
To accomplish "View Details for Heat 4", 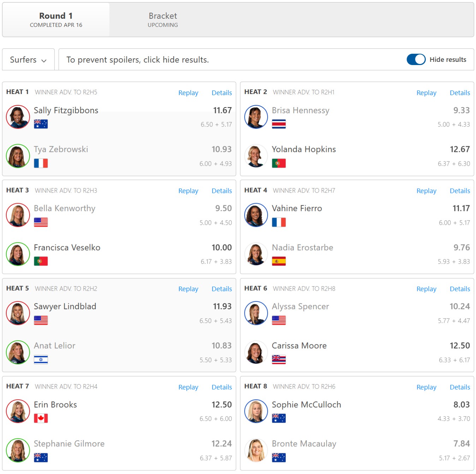I will click(x=460, y=191).
